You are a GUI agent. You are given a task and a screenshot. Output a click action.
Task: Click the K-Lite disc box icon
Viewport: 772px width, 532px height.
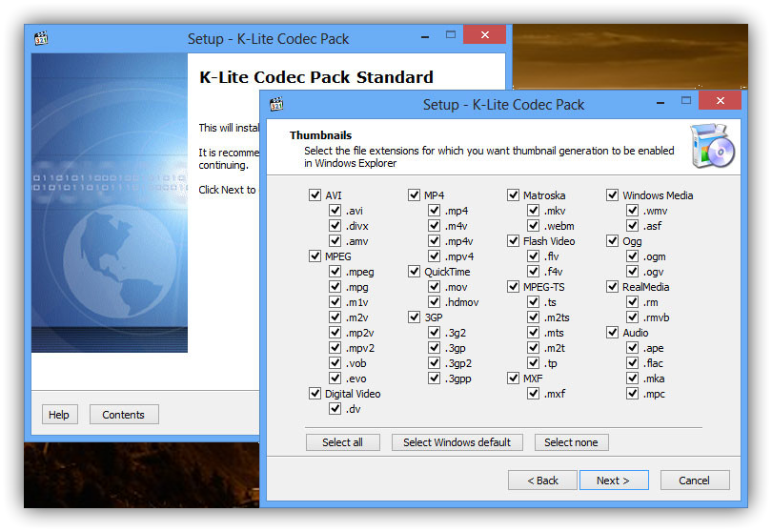point(712,146)
